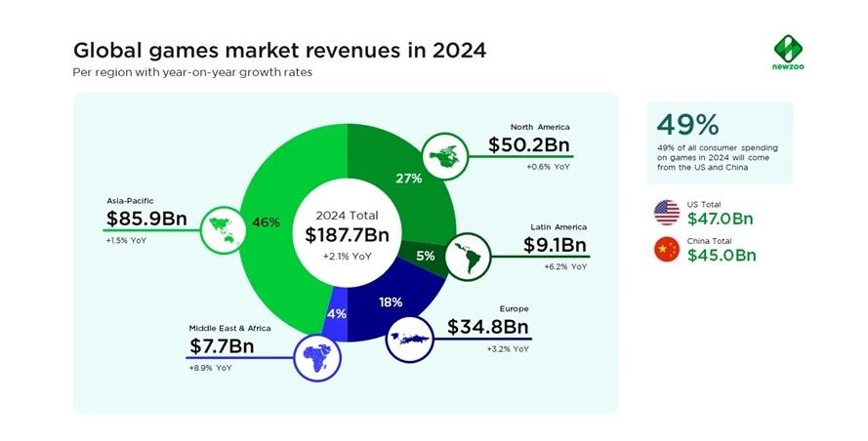
Task: Select the Europe map icon
Action: point(409,339)
